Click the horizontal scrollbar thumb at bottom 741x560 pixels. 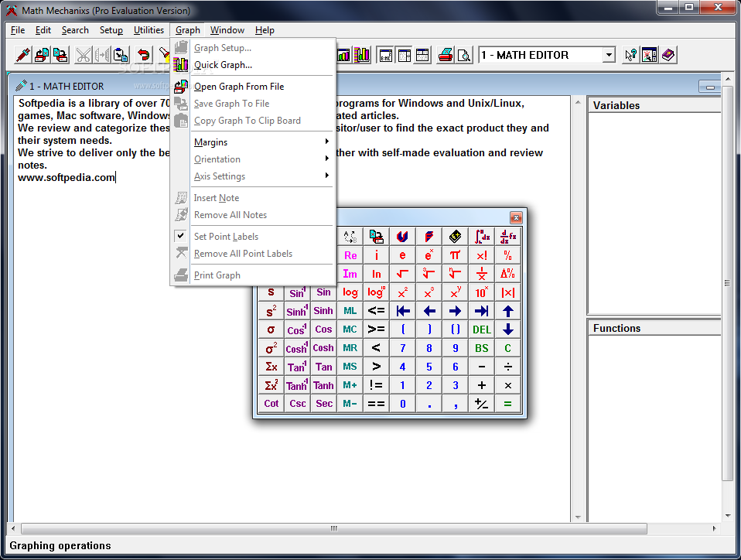pyautogui.click(x=333, y=528)
